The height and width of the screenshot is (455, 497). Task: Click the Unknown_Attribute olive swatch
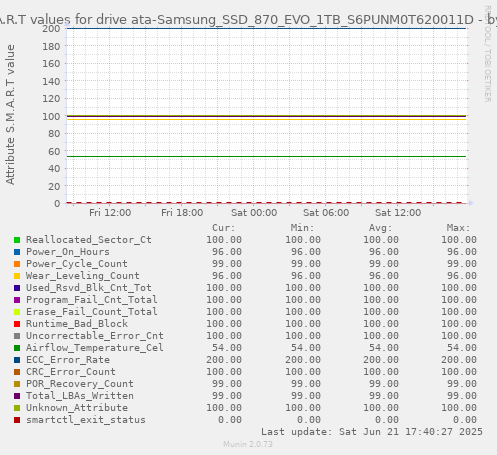pos(17,408)
